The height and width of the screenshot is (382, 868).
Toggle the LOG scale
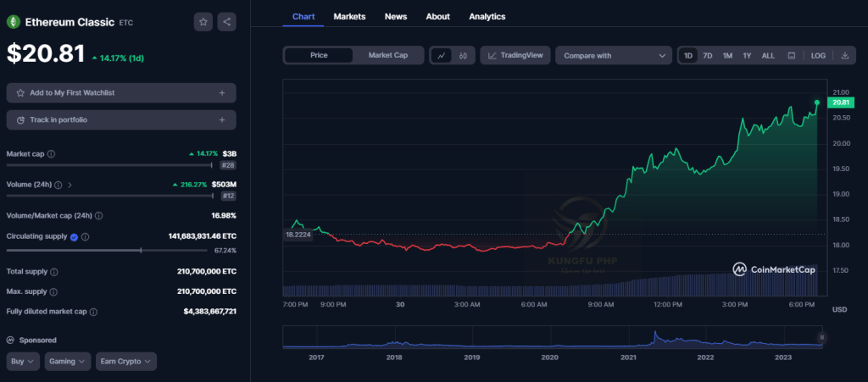(x=818, y=55)
